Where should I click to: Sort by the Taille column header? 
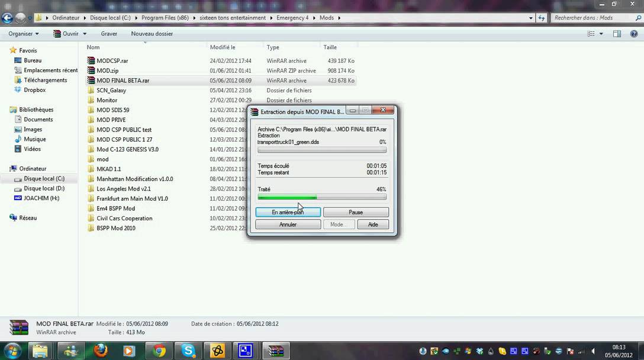point(330,47)
